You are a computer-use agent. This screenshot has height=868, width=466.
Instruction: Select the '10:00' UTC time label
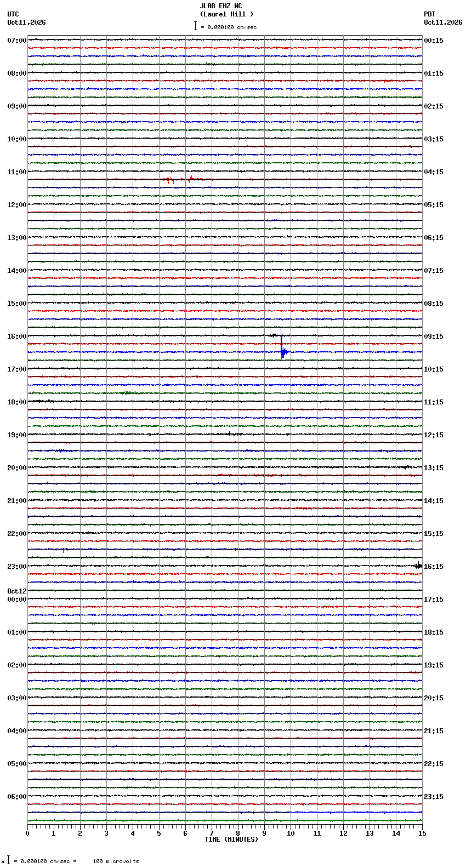17,139
